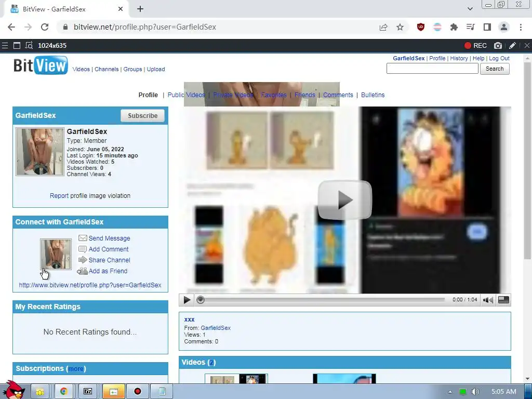Screen dimensions: 532x399
Task: Click the site search input field
Action: point(432,69)
